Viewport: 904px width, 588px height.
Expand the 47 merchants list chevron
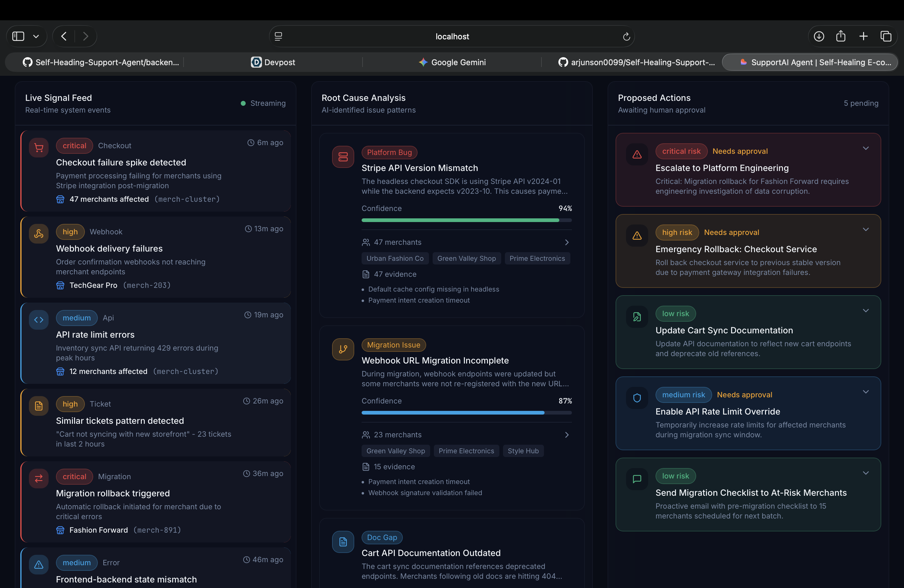point(567,242)
